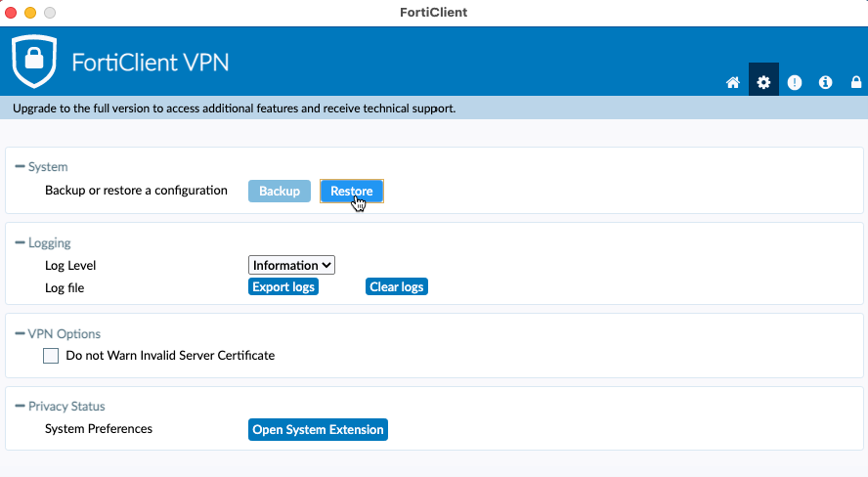The height and width of the screenshot is (477, 868).
Task: Export logs with the Export logs button
Action: 283,286
